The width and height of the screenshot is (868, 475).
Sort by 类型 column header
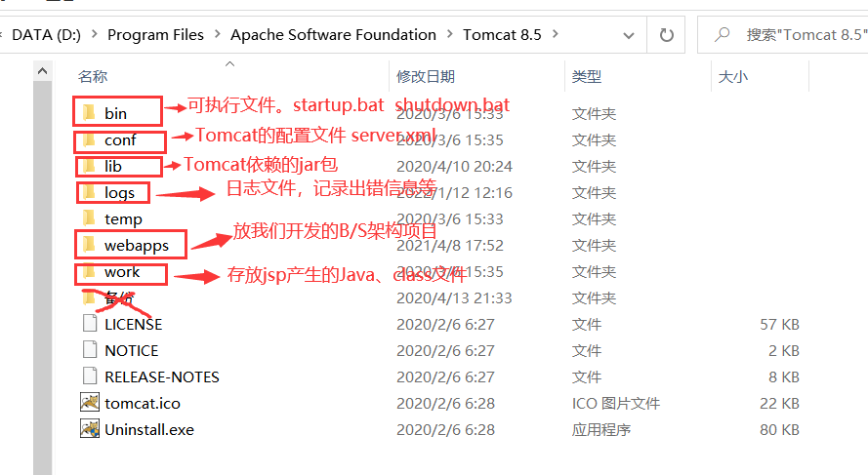(586, 76)
